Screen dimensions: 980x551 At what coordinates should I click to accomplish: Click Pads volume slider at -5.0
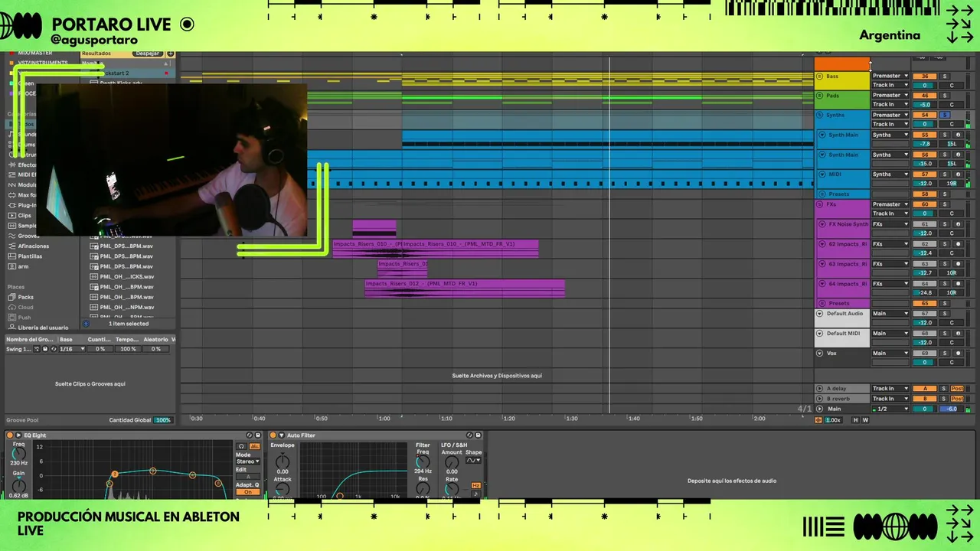click(925, 104)
